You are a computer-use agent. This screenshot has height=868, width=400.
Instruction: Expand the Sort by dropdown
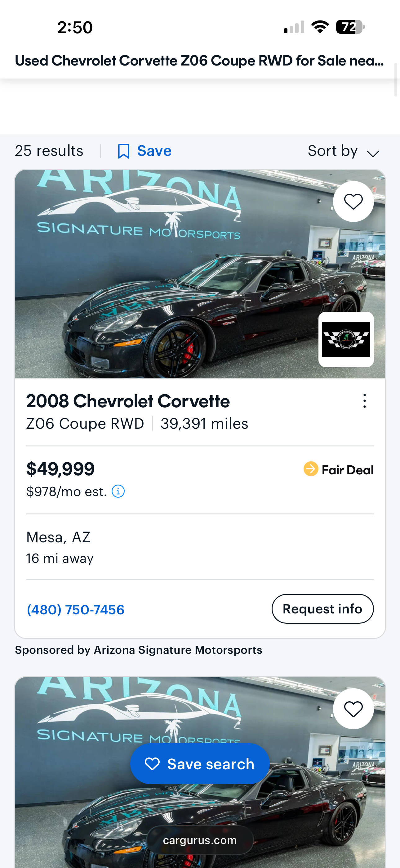tap(343, 151)
